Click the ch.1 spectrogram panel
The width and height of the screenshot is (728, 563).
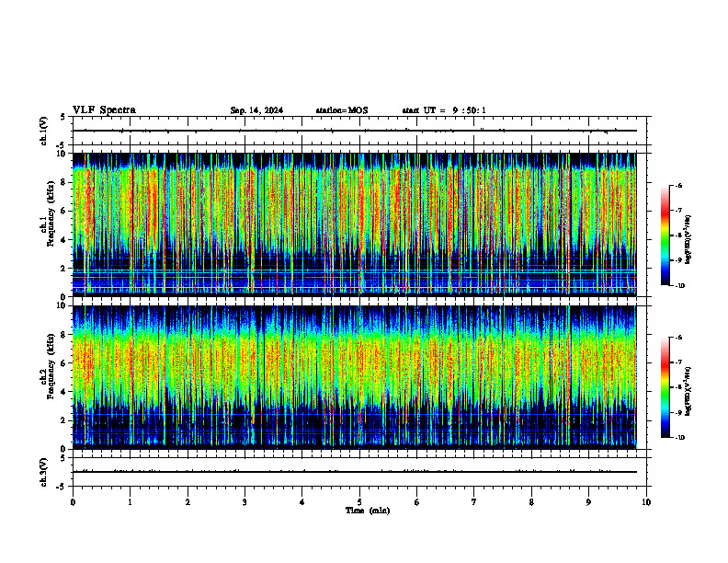(x=355, y=224)
